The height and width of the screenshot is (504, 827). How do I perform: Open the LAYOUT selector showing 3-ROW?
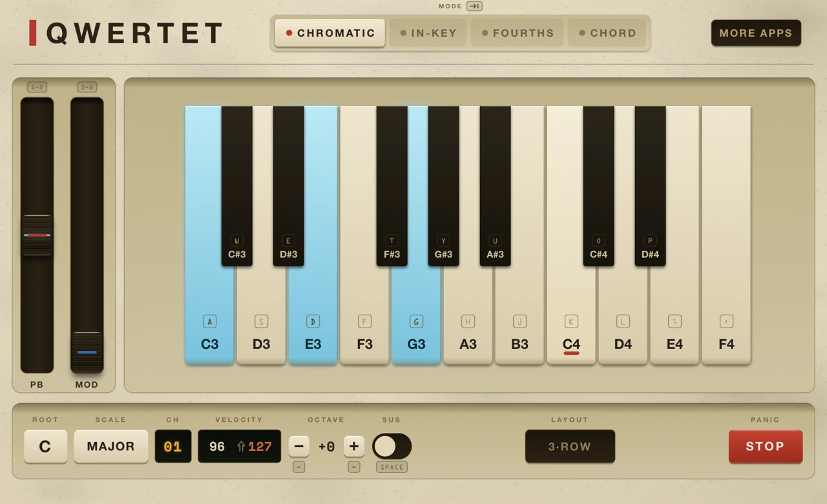point(570,446)
